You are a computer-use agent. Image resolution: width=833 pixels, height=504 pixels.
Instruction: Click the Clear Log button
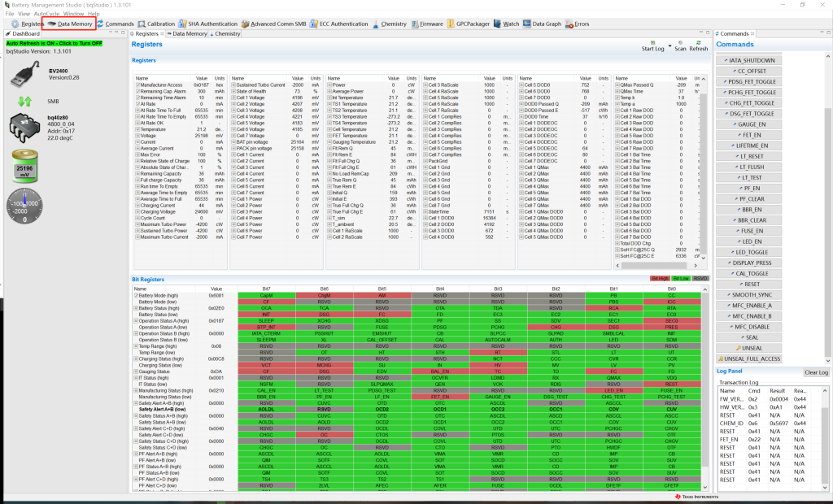coord(815,372)
